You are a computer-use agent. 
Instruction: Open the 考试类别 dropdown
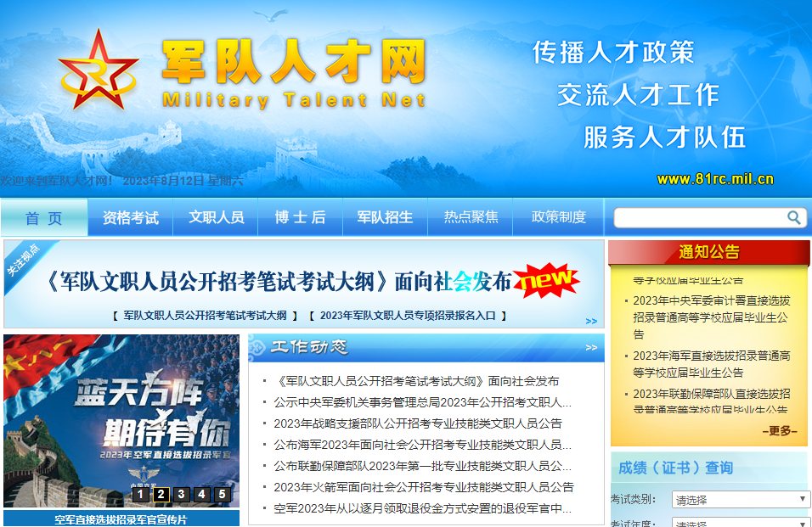[741, 500]
